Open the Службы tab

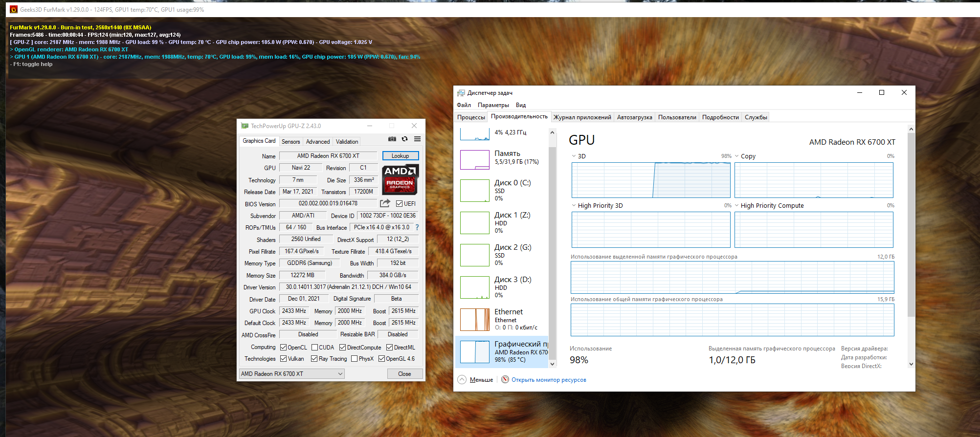[756, 117]
